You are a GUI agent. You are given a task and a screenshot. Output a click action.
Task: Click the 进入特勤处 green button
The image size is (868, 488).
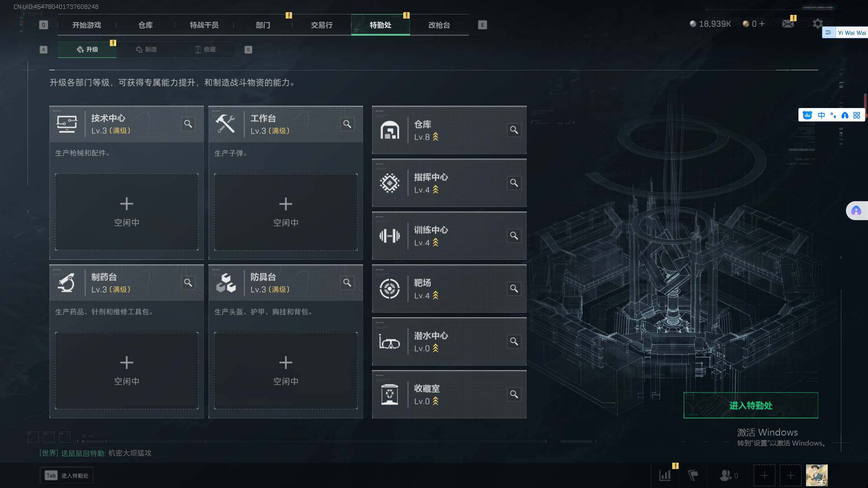coord(750,405)
